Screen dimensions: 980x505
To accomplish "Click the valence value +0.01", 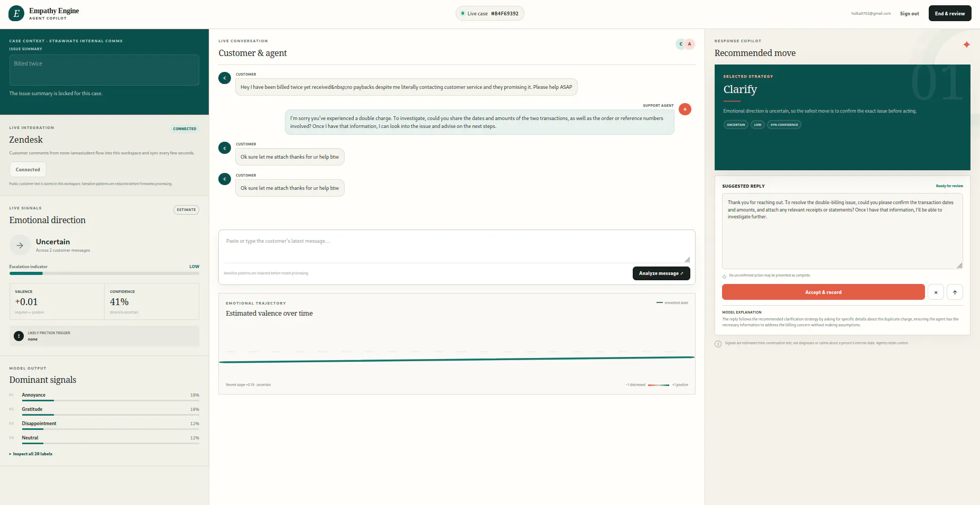I will click(26, 302).
